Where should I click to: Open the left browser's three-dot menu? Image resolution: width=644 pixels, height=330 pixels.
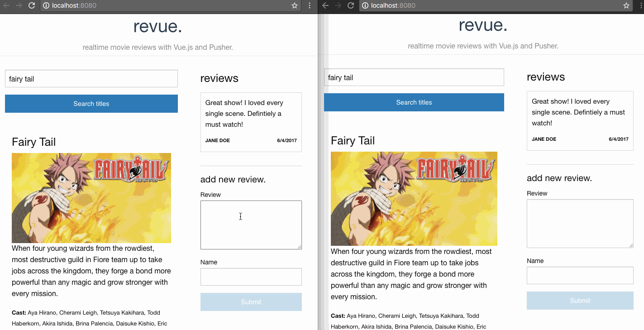tap(310, 5)
